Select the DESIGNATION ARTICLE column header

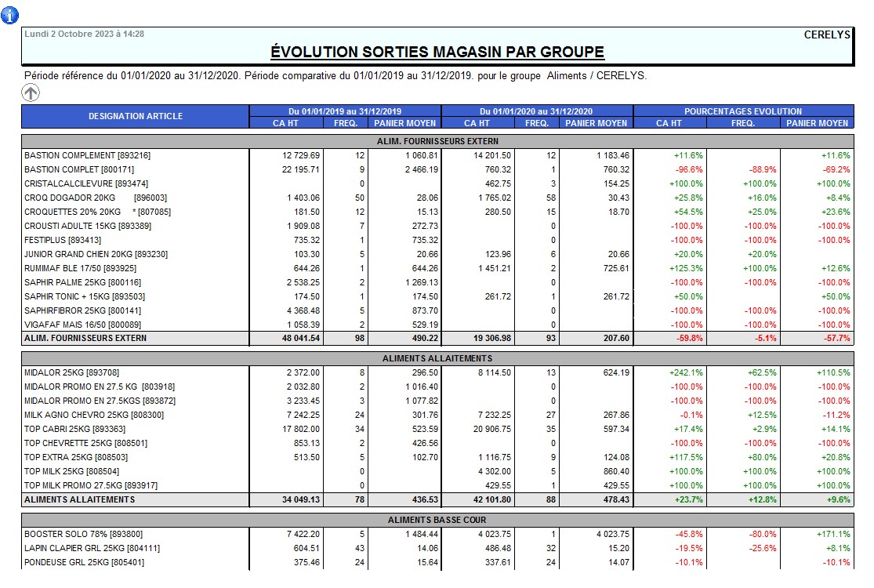click(x=136, y=117)
